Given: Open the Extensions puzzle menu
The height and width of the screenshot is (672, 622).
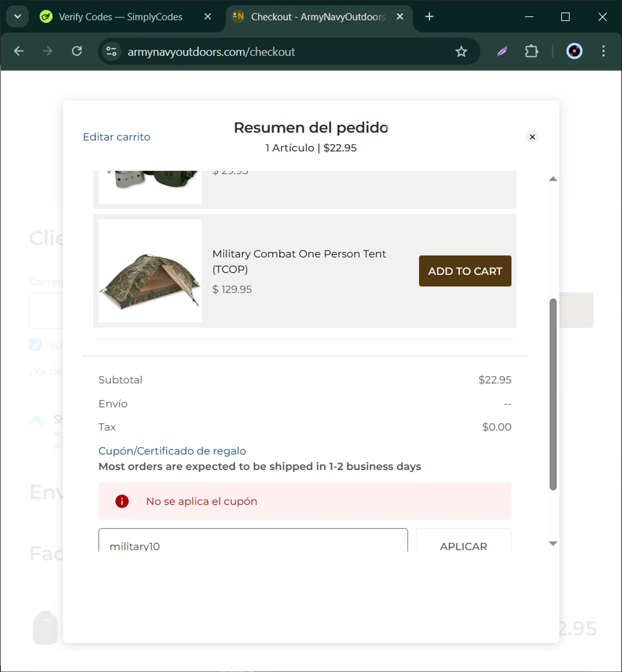Looking at the screenshot, I should click(x=531, y=52).
